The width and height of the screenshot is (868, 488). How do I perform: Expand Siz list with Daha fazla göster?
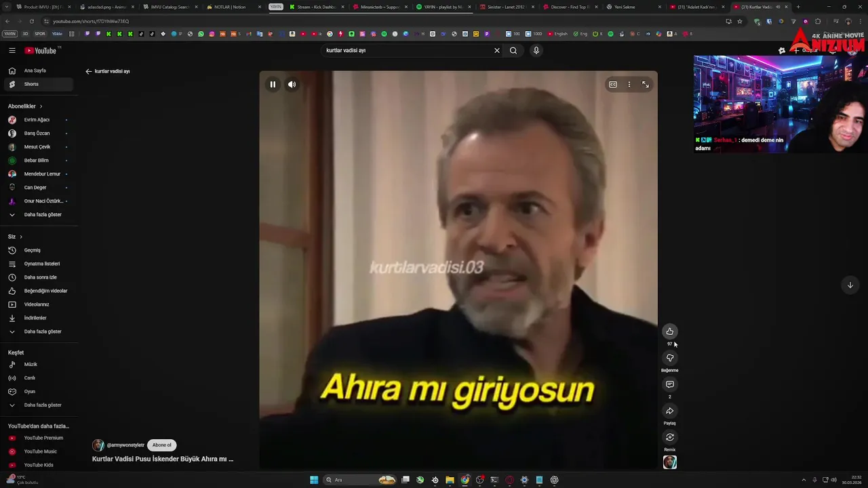(x=39, y=331)
